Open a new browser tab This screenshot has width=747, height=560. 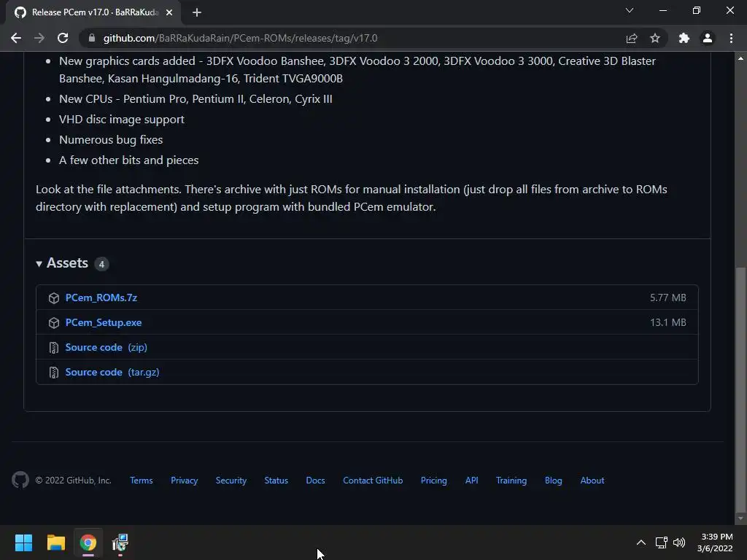[x=197, y=12]
